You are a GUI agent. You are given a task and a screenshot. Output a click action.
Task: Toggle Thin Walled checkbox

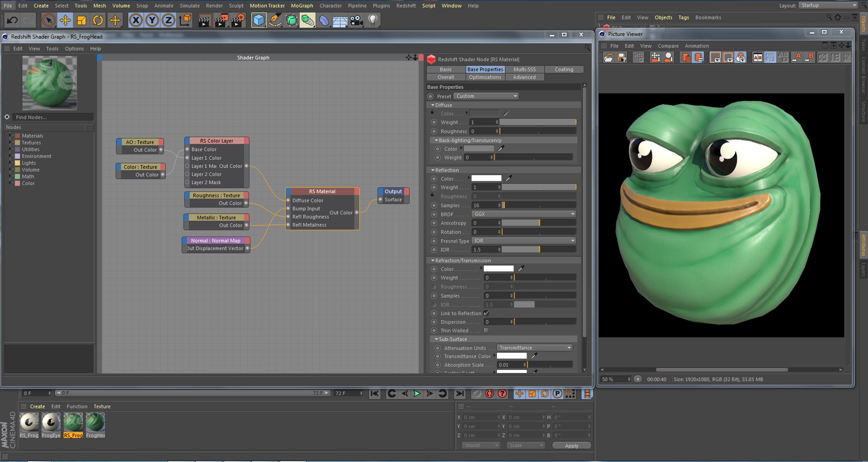(486, 331)
